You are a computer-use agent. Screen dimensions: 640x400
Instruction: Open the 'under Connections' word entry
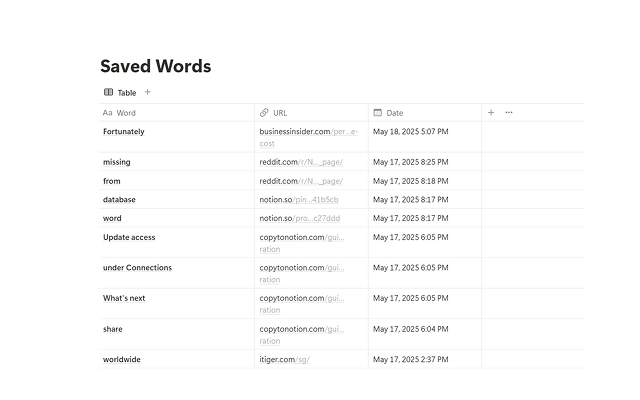pos(137,267)
